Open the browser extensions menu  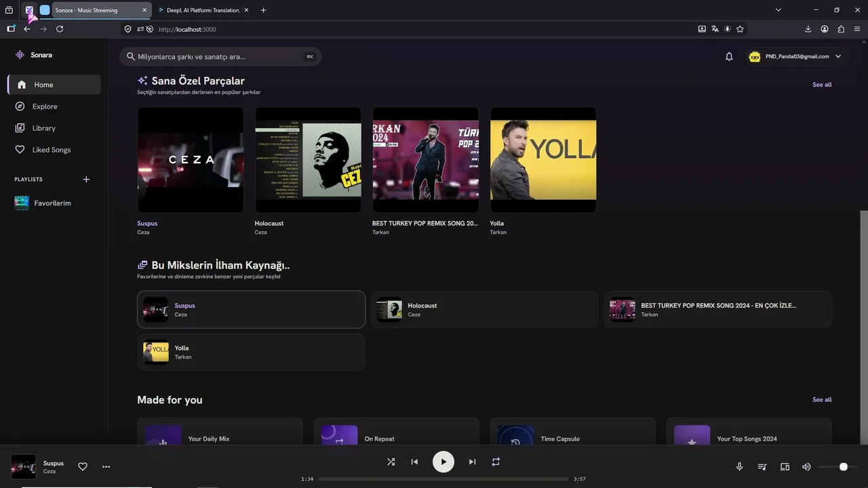point(841,29)
